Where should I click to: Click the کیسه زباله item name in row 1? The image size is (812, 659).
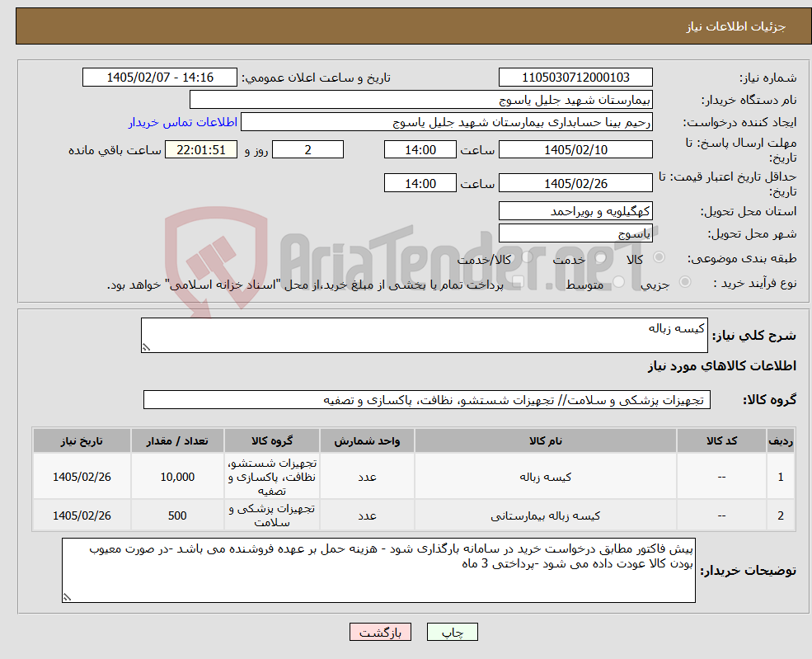pyautogui.click(x=545, y=477)
